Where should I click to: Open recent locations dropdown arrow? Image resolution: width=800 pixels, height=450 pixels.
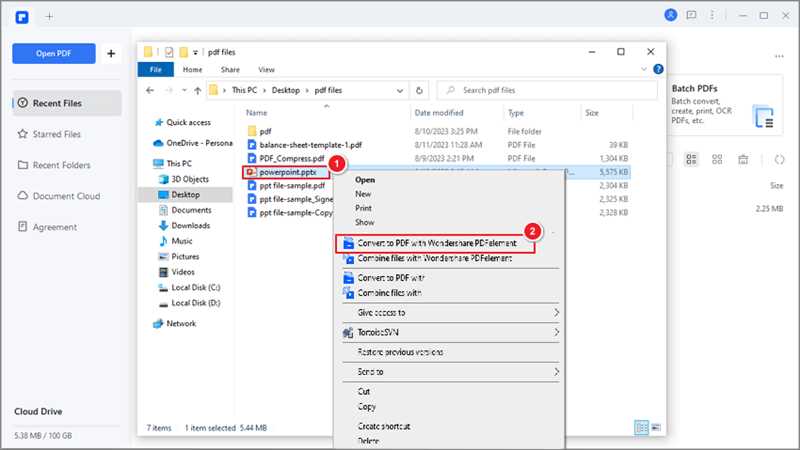click(184, 90)
